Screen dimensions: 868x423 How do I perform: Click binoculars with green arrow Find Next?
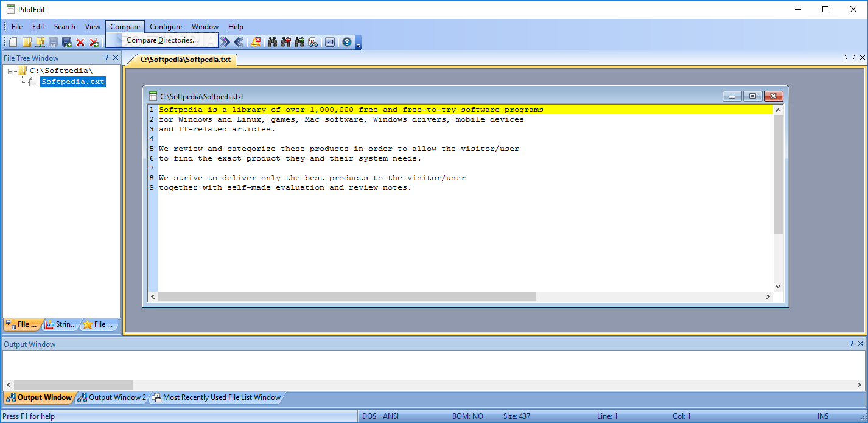click(x=299, y=42)
